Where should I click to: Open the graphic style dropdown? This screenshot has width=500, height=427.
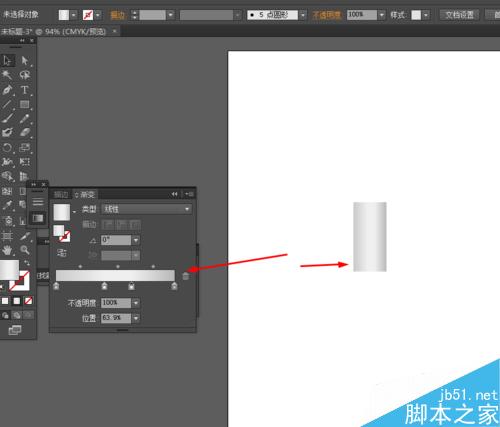pyautogui.click(x=426, y=15)
